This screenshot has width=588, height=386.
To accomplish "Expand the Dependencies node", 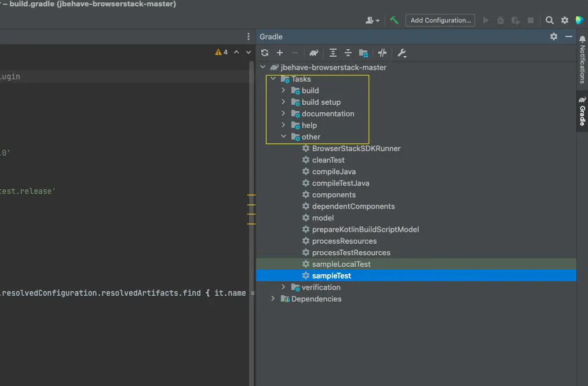I will click(273, 299).
